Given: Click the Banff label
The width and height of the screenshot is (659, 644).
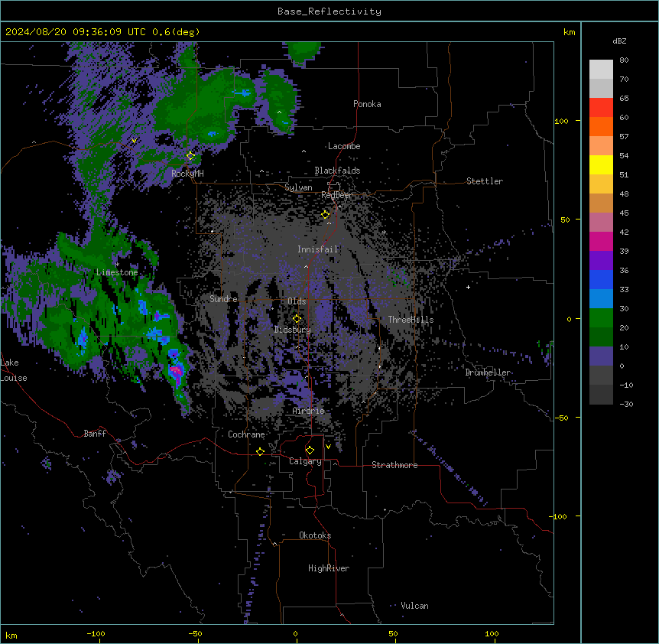Looking at the screenshot, I should click(95, 434).
